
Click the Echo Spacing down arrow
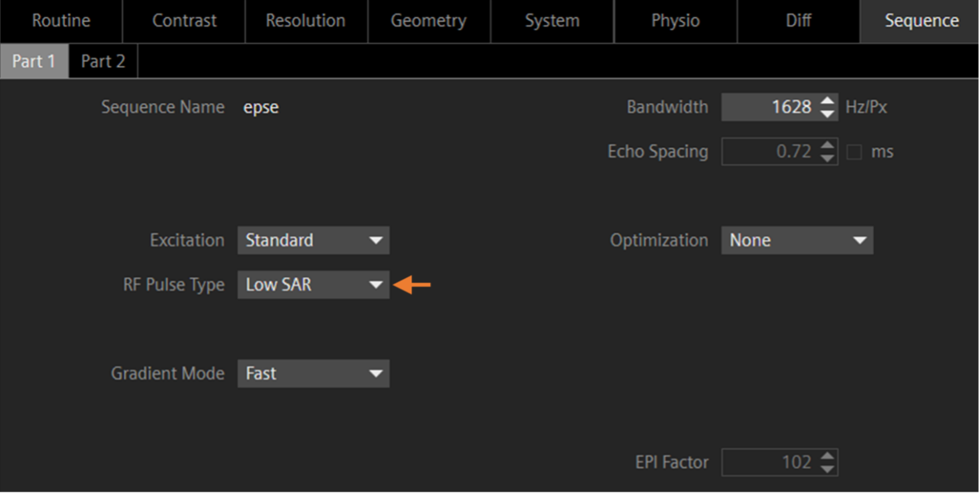[x=827, y=158]
